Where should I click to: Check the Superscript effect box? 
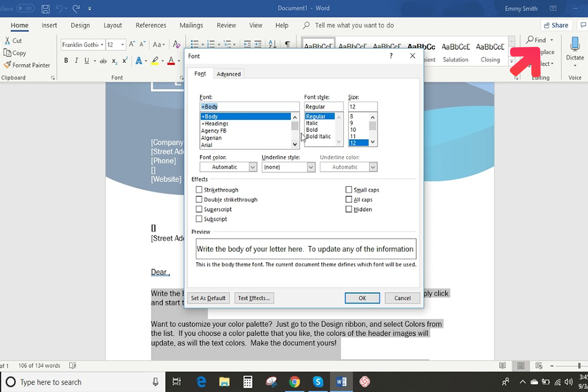(199, 209)
